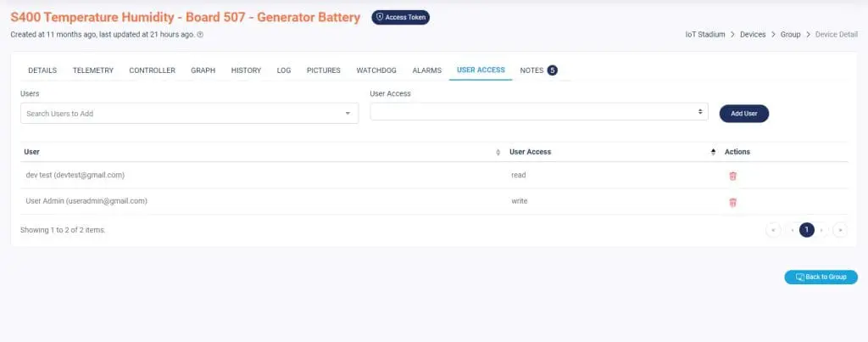This screenshot has width=868, height=342.
Task: Delete dev test user access
Action: (x=732, y=176)
